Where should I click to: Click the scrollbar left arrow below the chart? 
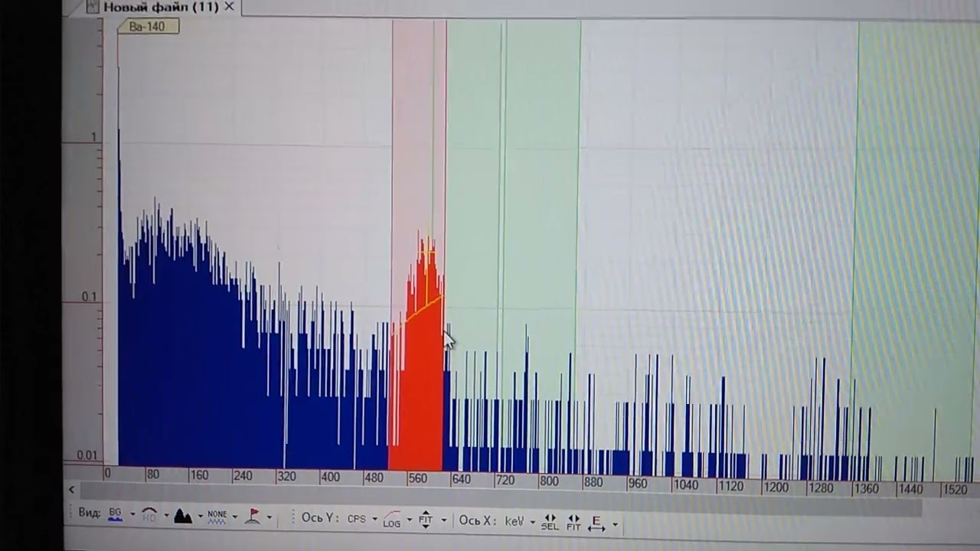pyautogui.click(x=71, y=490)
